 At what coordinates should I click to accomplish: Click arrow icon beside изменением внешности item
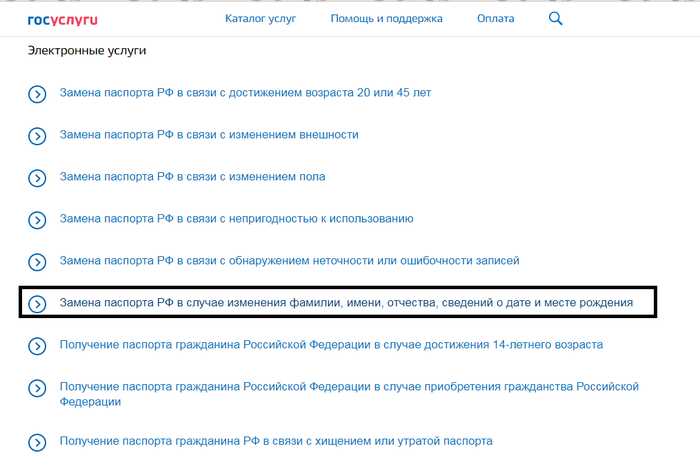coord(37,136)
